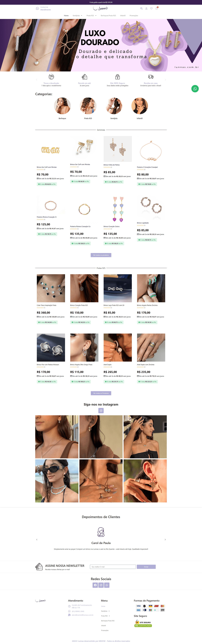Screen dimensions: 202x644
Task: Click the user account icon
Action: pyautogui.click(x=146, y=8)
